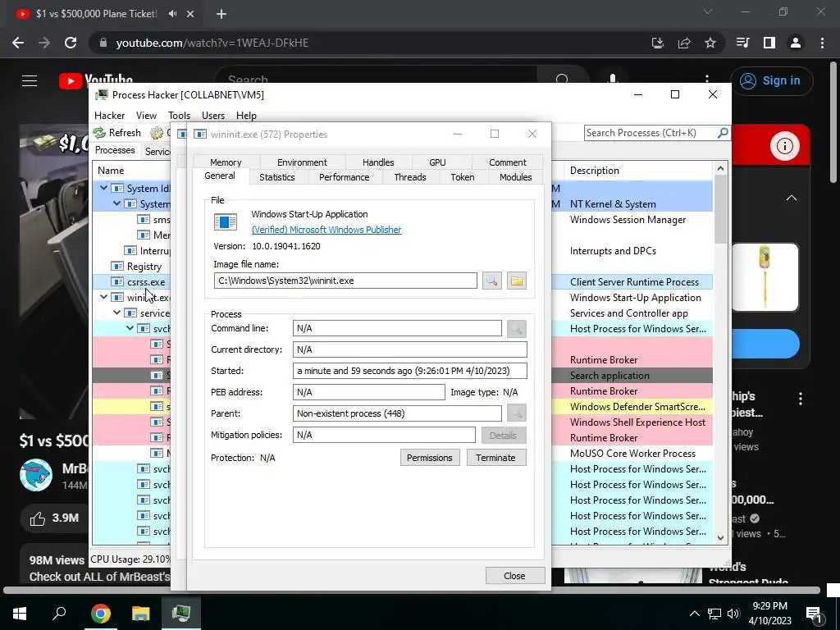Switch to the Performance tab
Image resolution: width=840 pixels, height=630 pixels.
coord(344,177)
